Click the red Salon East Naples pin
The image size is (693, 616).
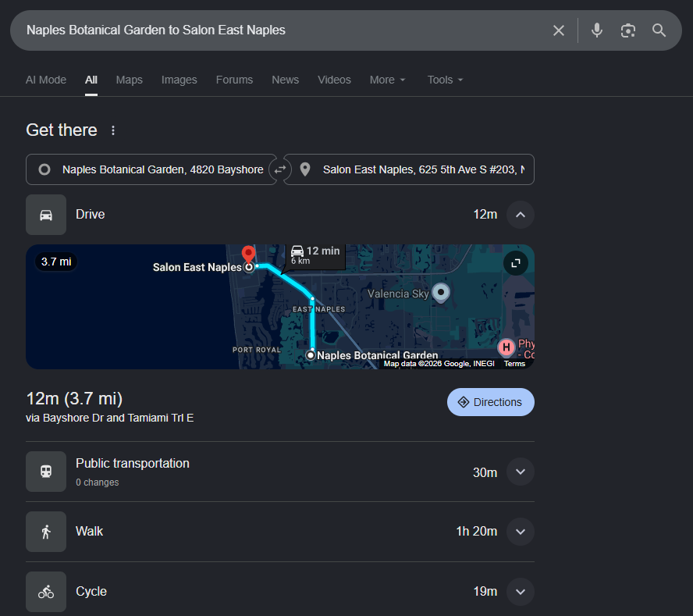(248, 255)
